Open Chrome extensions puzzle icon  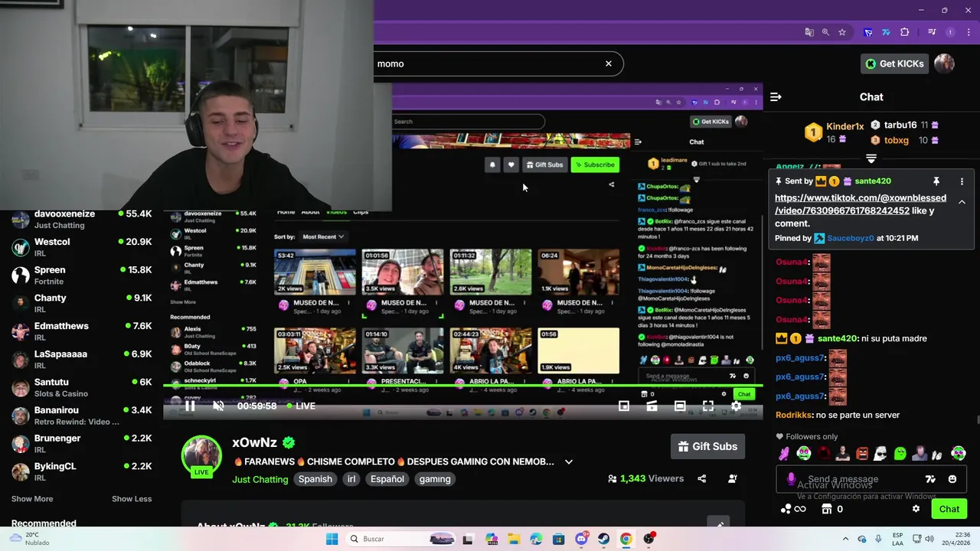click(x=905, y=32)
